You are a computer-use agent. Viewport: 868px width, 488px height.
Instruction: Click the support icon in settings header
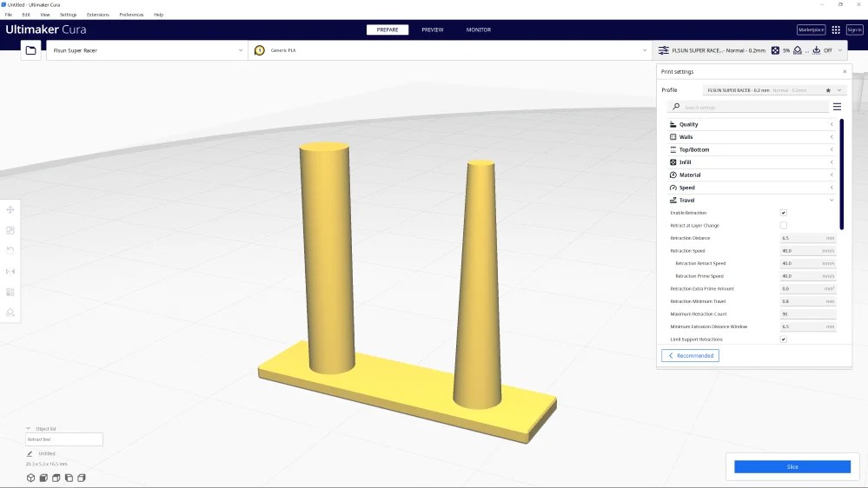798,50
